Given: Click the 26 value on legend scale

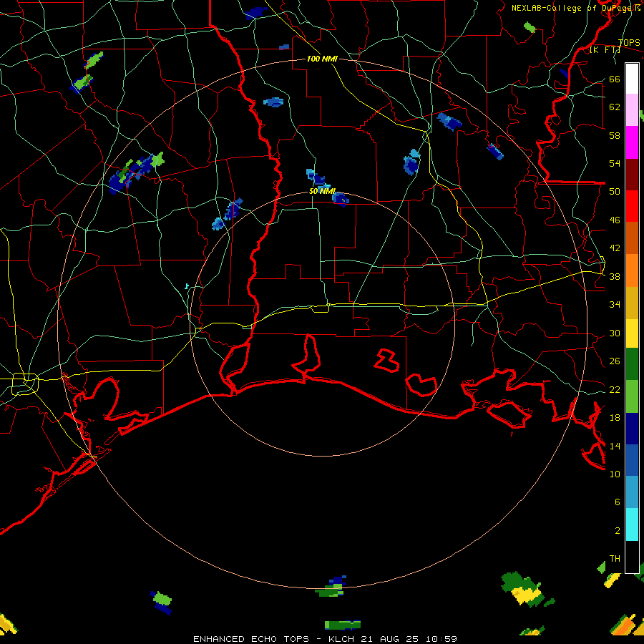Looking at the screenshot, I should click(x=615, y=361).
